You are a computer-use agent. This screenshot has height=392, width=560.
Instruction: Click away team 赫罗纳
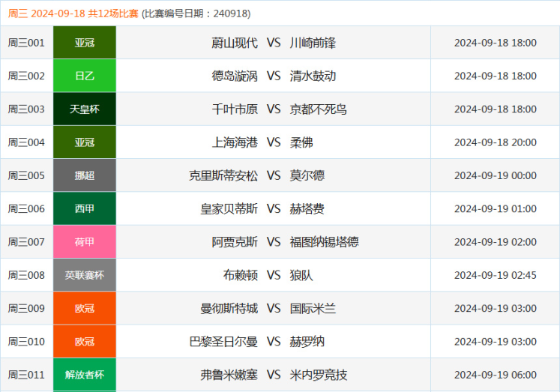point(307,342)
